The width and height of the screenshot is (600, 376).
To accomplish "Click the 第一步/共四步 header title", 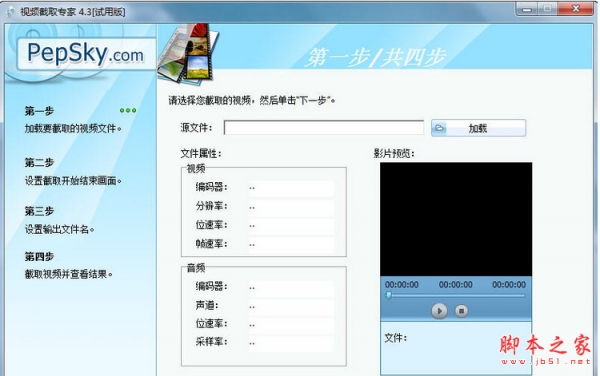I will point(376,58).
